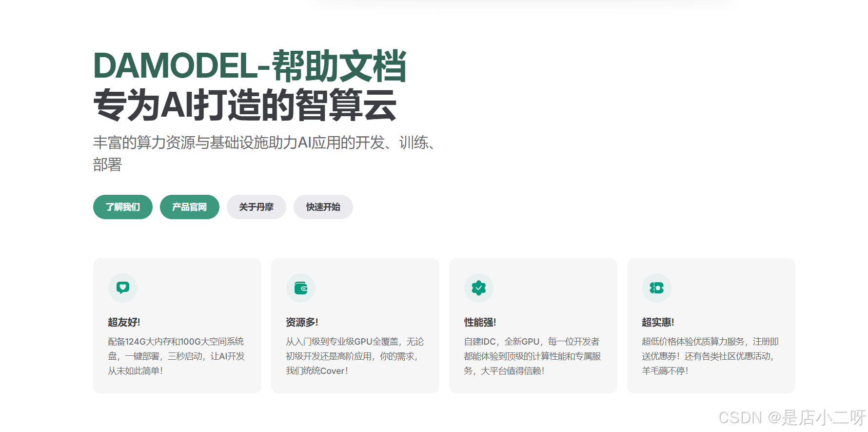This screenshot has width=868, height=432.
Task: Click the coupon ticket icon above 超实惠
Action: 657,288
